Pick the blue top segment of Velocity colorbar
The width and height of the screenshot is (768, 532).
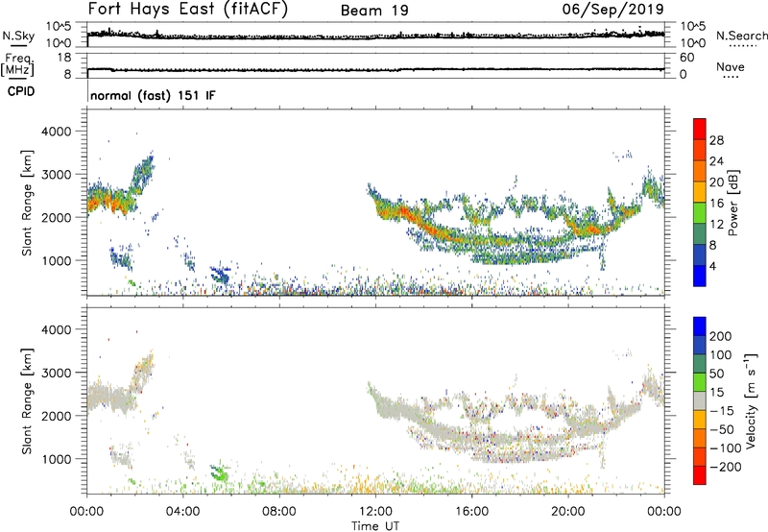point(700,326)
